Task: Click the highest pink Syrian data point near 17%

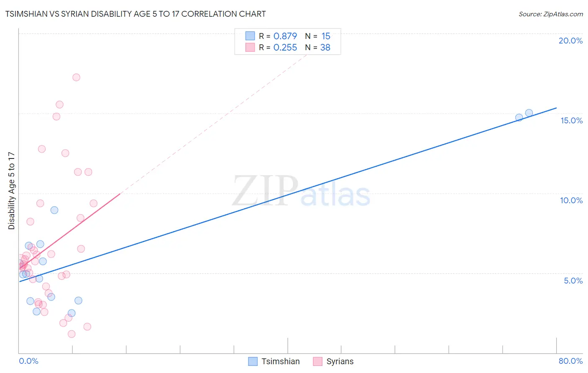Action: [x=76, y=77]
